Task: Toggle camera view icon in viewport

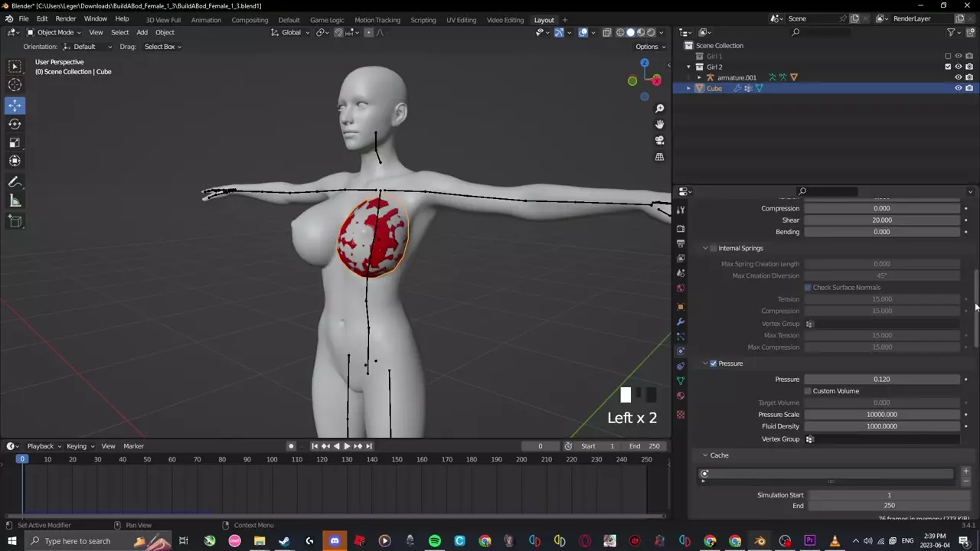Action: tap(659, 140)
